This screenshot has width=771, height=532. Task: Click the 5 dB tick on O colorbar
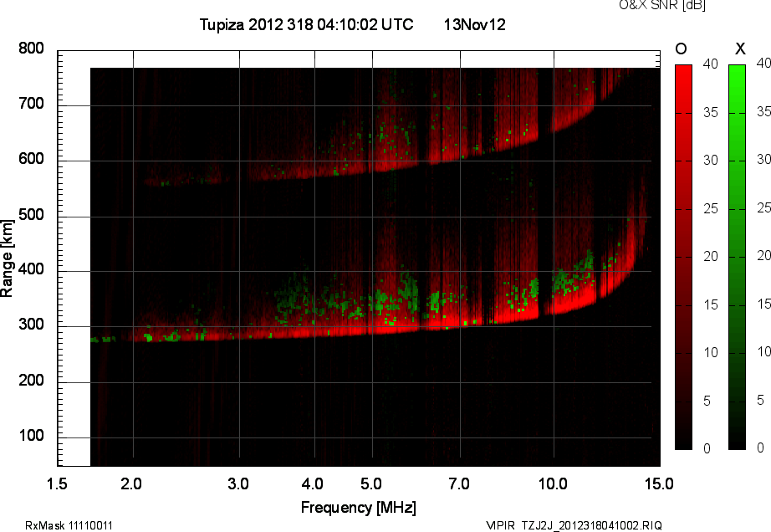[707, 401]
